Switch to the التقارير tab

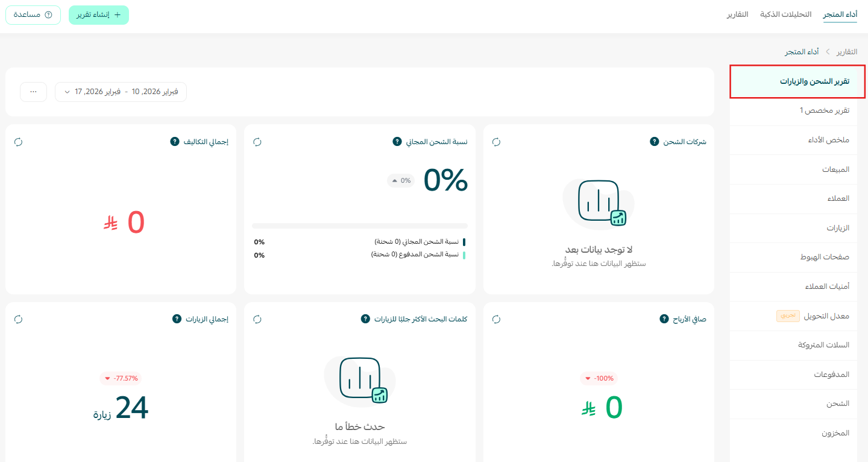739,14
